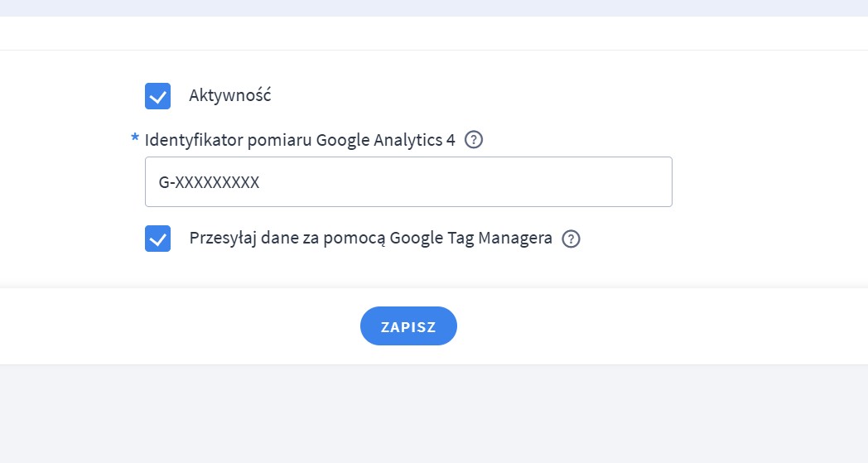Image resolution: width=868 pixels, height=463 pixels.
Task: Click the words Google Tag Managera in checkbox label
Action: 470,239
